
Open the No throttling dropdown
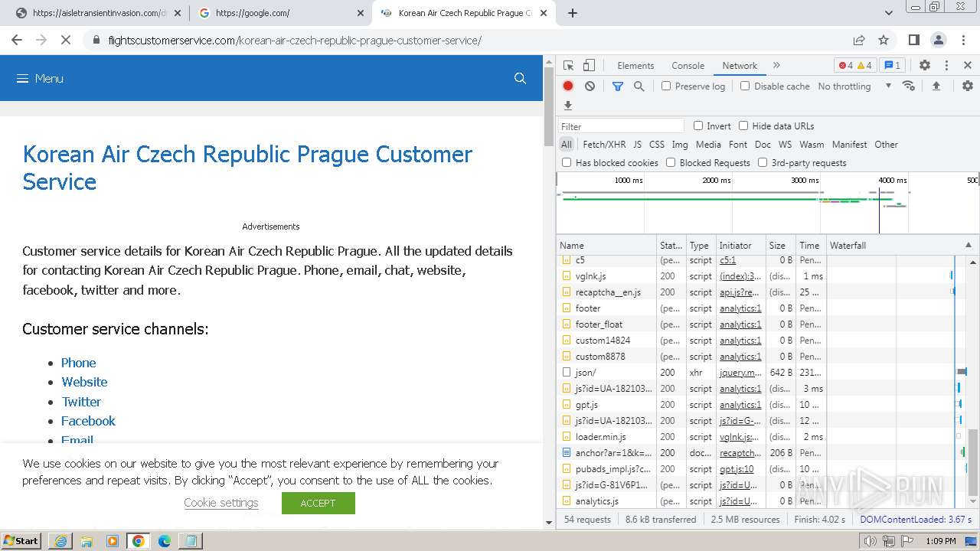click(x=854, y=86)
